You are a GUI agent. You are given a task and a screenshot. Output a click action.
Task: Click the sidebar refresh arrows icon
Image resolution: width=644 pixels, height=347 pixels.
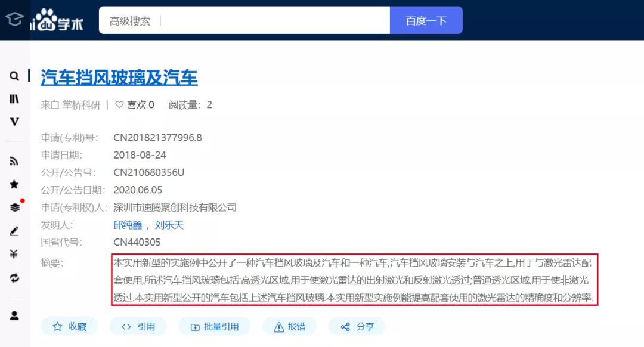14,278
